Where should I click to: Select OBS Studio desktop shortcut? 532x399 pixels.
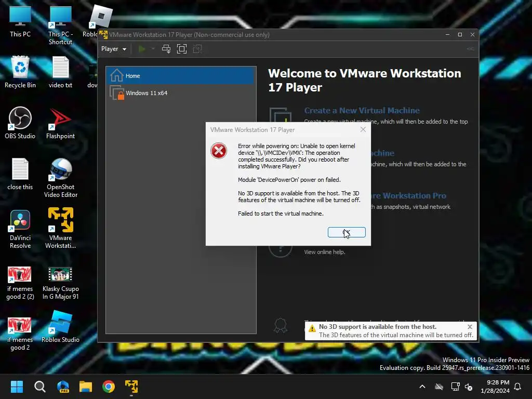pos(20,123)
